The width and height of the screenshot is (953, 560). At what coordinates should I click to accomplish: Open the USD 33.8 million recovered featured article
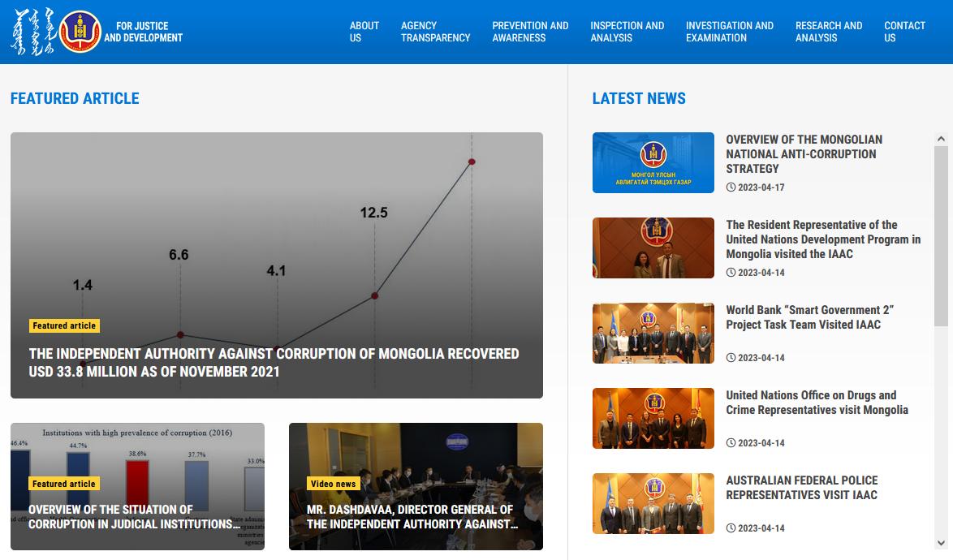(x=274, y=363)
